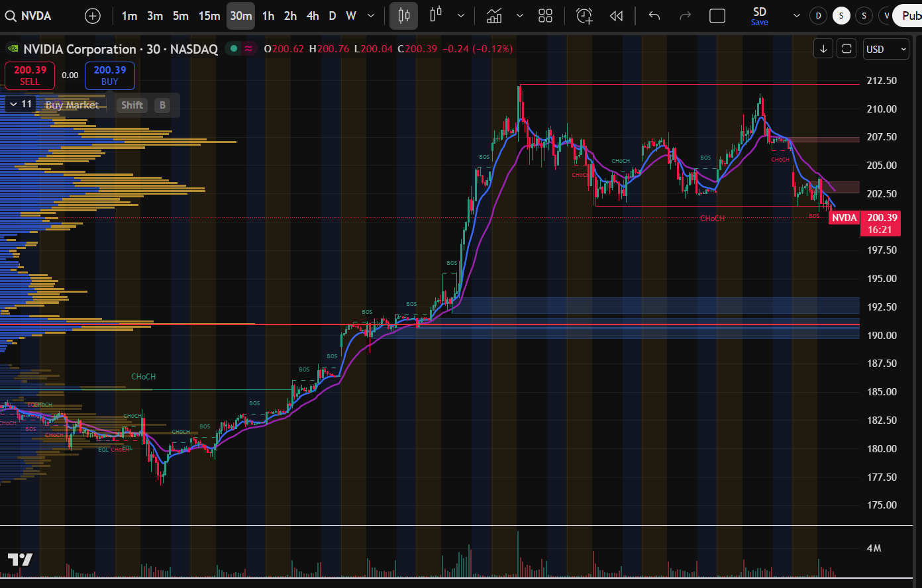This screenshot has width=922, height=588.
Task: Open the indicator templates grid icon
Action: (x=546, y=16)
